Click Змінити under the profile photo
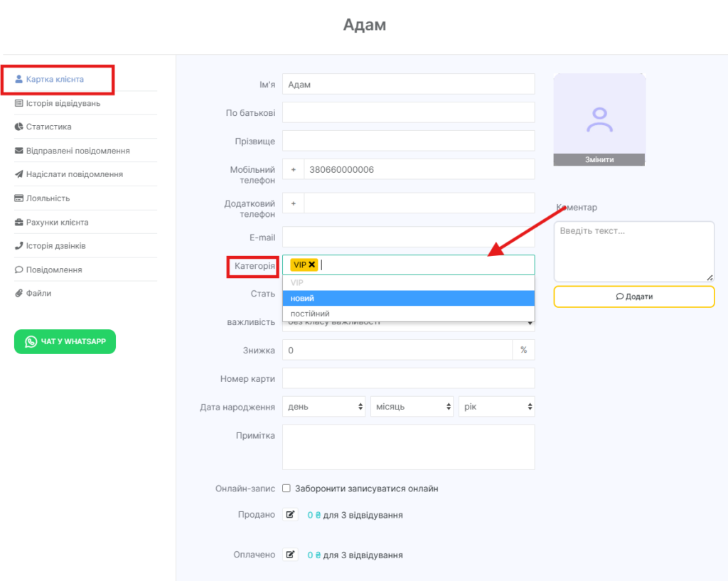Image resolution: width=728 pixels, height=581 pixels. tap(599, 160)
